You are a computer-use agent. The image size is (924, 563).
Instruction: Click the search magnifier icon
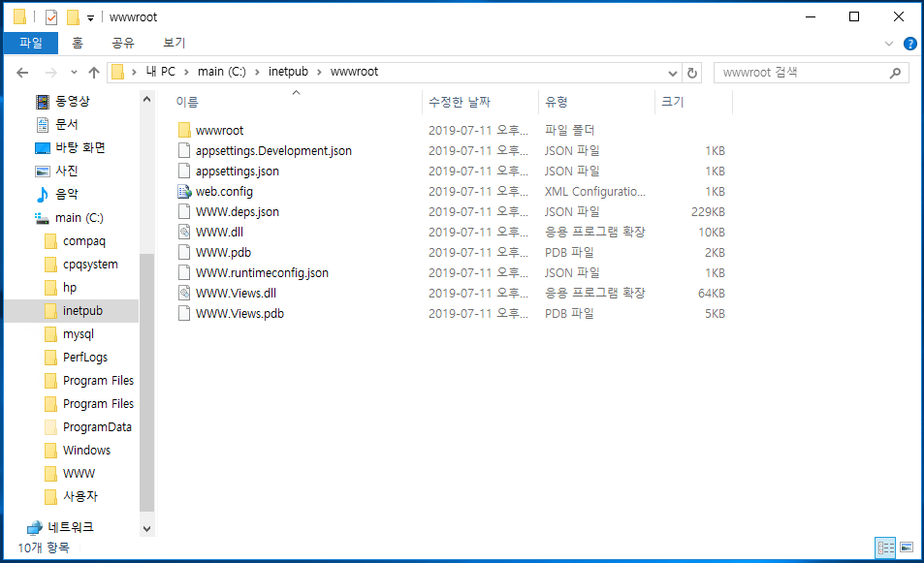[x=895, y=73]
